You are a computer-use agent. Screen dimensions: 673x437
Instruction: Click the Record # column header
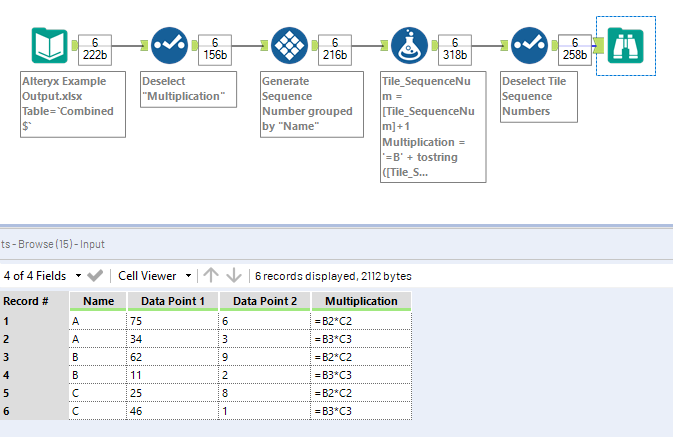34,301
